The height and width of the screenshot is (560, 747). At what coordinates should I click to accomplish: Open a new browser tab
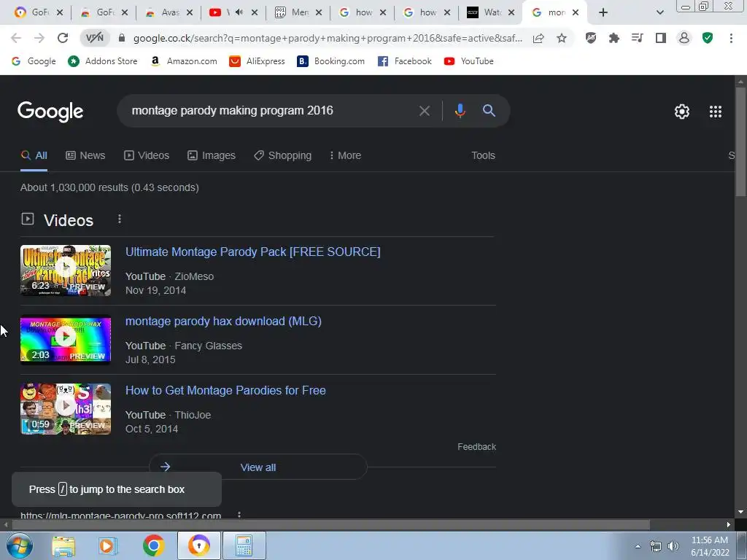click(603, 12)
